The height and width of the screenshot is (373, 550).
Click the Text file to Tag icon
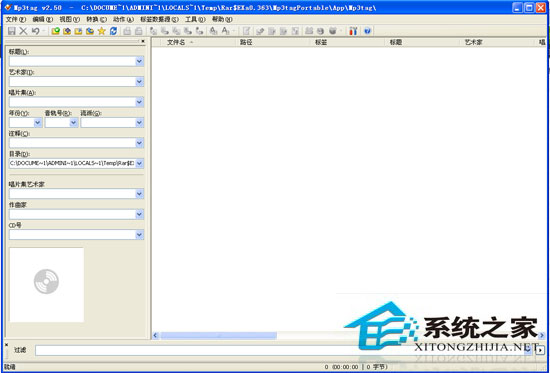[188, 31]
